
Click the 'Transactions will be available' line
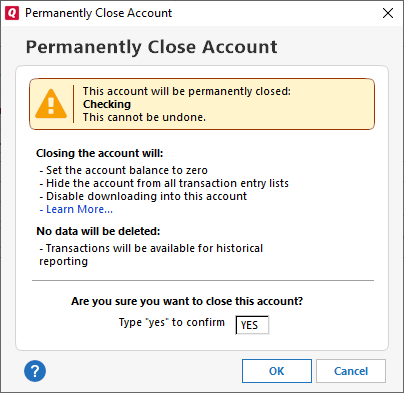click(x=151, y=255)
